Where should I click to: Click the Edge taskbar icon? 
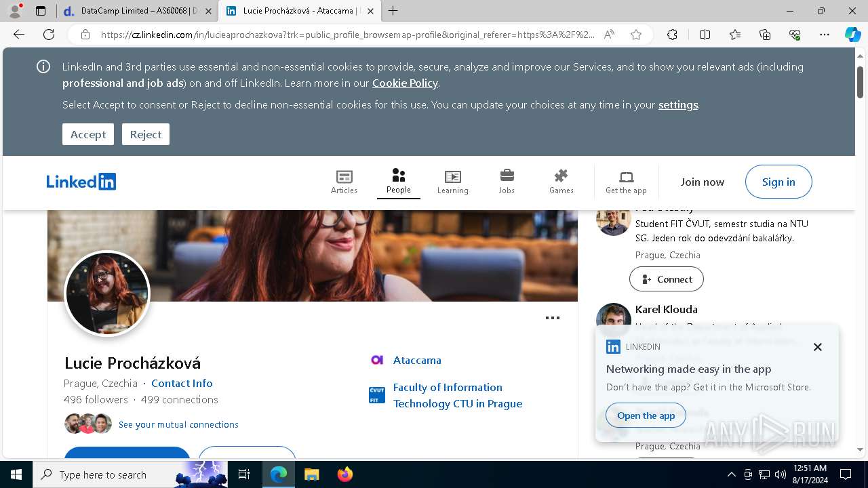point(279,474)
